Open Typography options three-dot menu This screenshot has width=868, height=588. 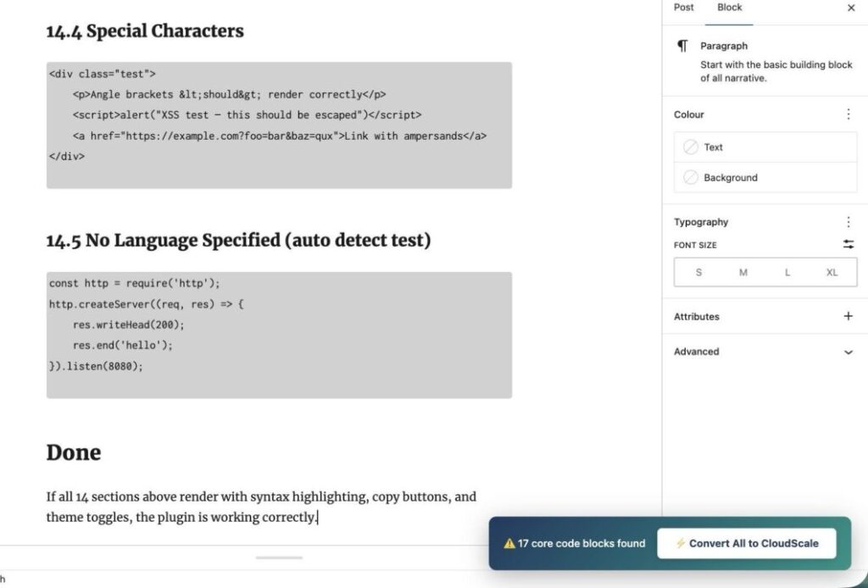click(x=849, y=222)
